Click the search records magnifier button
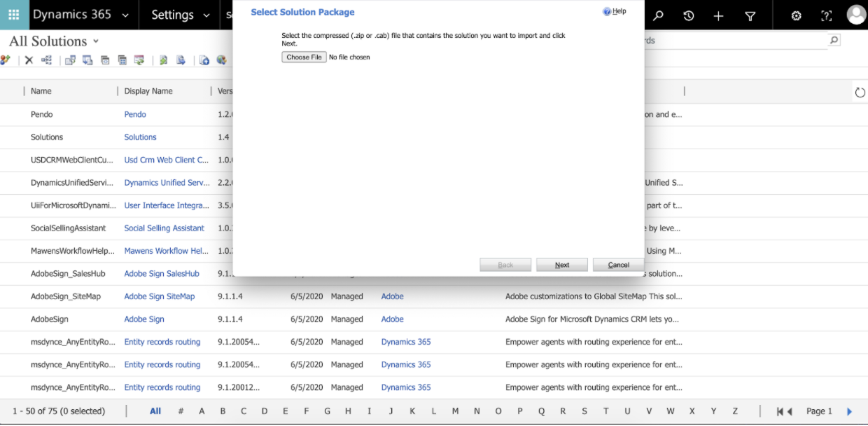 click(x=834, y=41)
